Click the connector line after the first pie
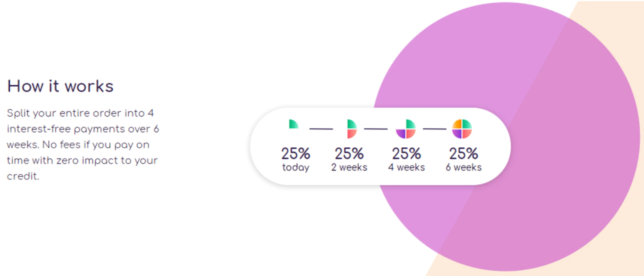Viewport: 644px width, 276px height. [321, 129]
